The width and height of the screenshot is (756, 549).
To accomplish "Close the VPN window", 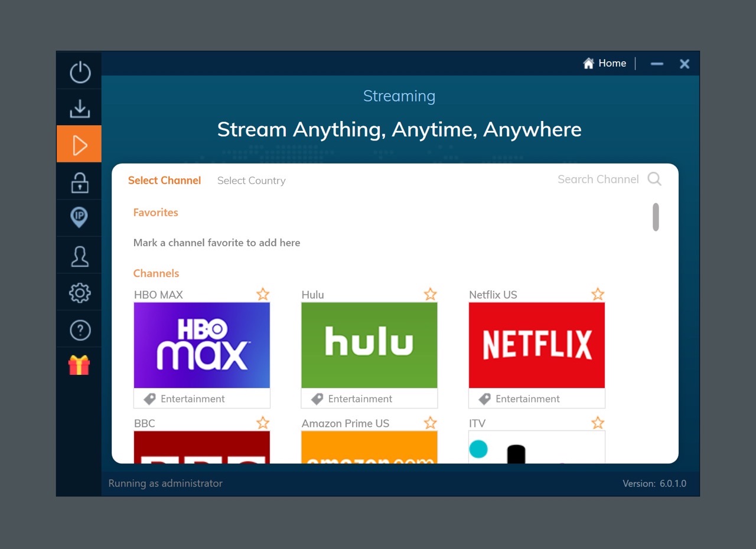I will [x=685, y=64].
